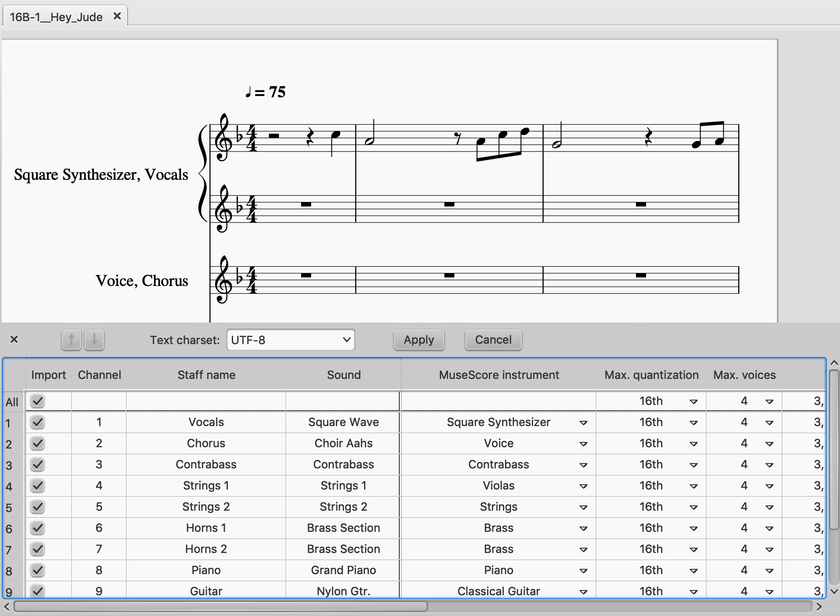Click the Max. voices column header
The width and height of the screenshot is (840, 616).
pyautogui.click(x=744, y=375)
